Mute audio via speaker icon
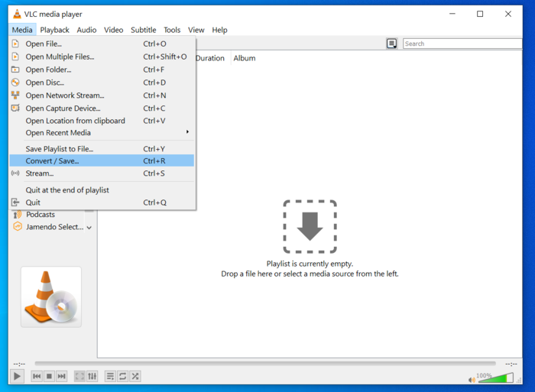 tap(472, 379)
